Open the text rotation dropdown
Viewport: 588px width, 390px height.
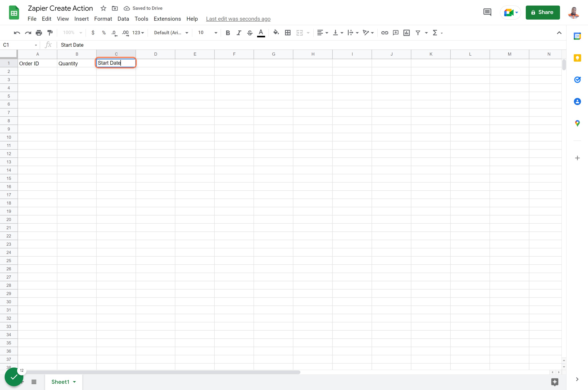pyautogui.click(x=368, y=33)
